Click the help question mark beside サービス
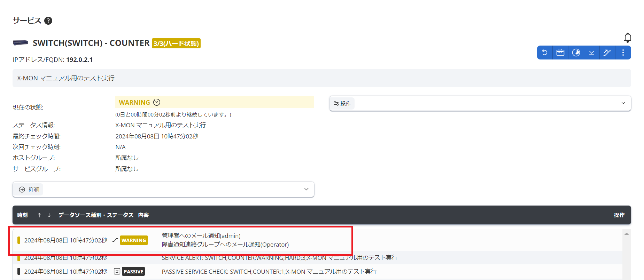 pyautogui.click(x=48, y=21)
